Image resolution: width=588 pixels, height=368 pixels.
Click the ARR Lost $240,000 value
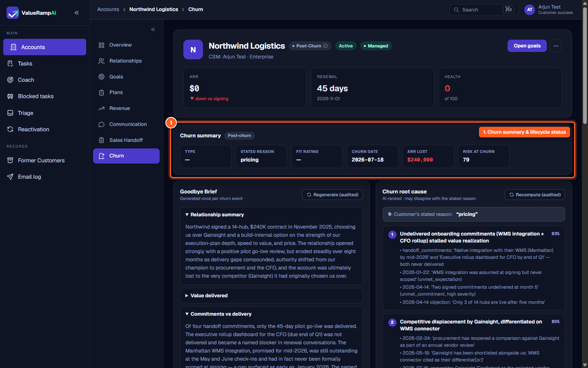420,160
